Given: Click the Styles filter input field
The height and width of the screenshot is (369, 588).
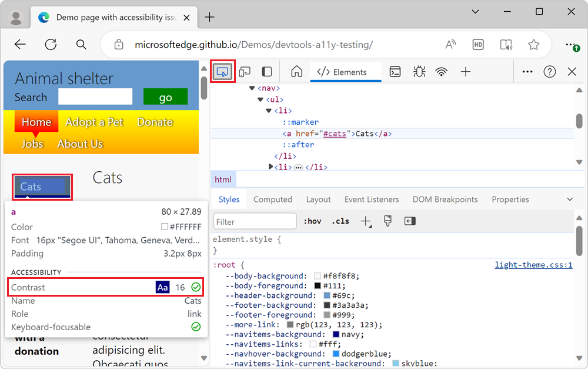Looking at the screenshot, I should coord(255,221).
